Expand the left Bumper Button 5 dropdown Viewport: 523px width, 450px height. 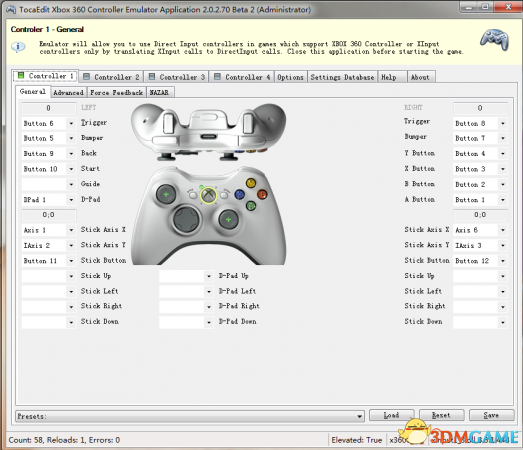click(71, 138)
